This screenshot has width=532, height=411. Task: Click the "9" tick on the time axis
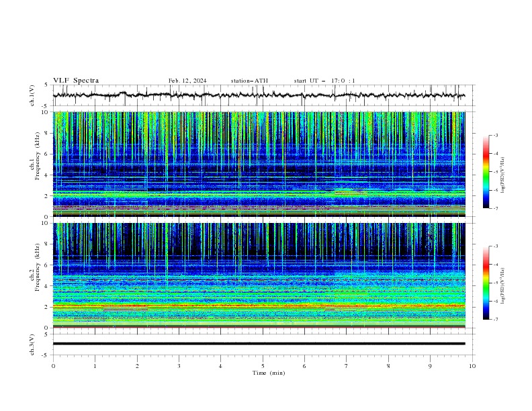(x=430, y=366)
